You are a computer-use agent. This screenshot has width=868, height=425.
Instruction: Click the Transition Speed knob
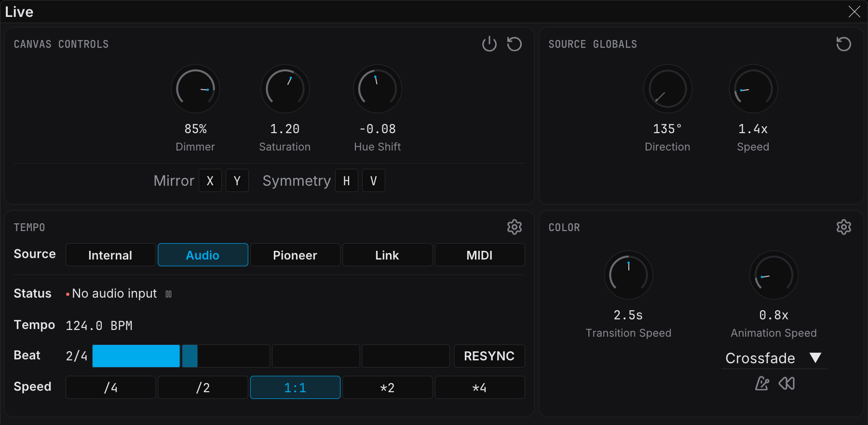pyautogui.click(x=628, y=275)
